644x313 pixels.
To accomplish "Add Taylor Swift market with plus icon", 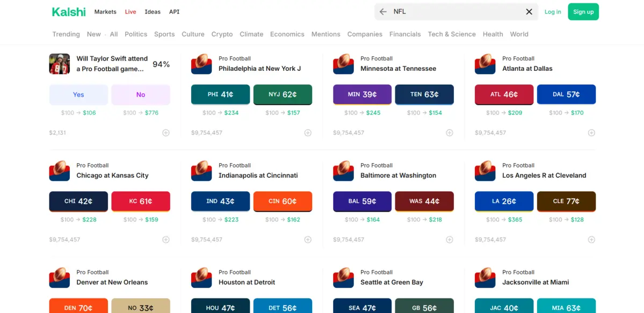I will (166, 133).
